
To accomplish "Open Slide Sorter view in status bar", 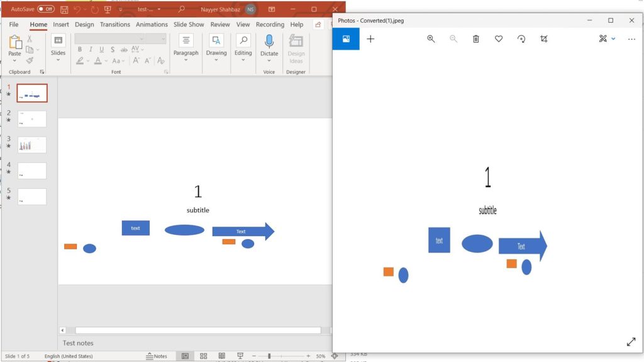I will [203, 356].
